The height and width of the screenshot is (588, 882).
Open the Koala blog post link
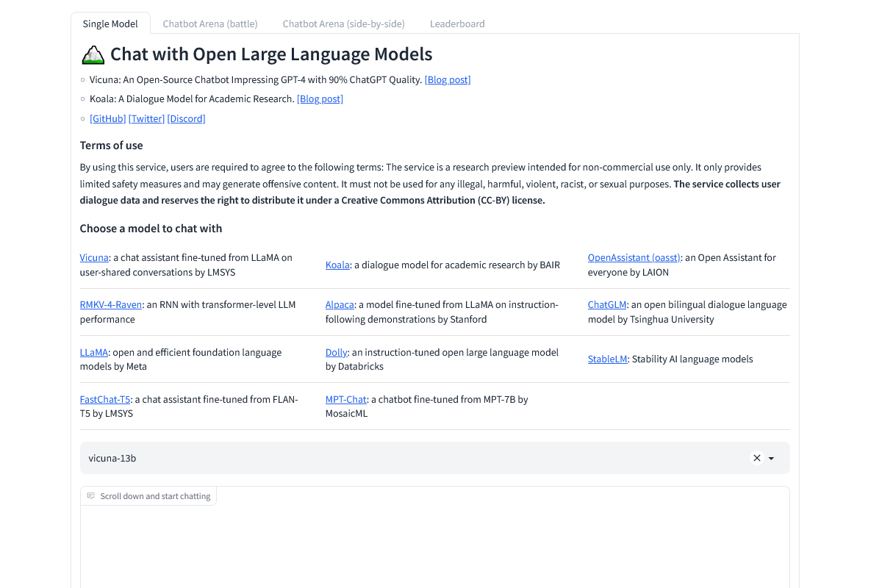tap(320, 98)
